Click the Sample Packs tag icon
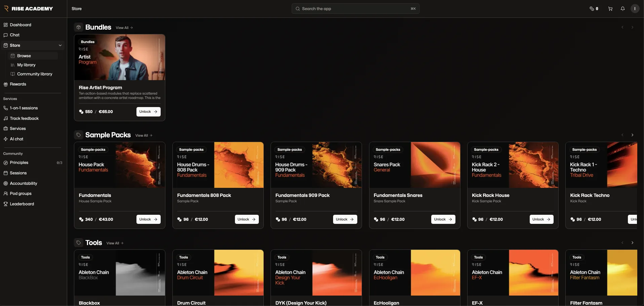Screen dimensions: 644x306 tap(78, 135)
